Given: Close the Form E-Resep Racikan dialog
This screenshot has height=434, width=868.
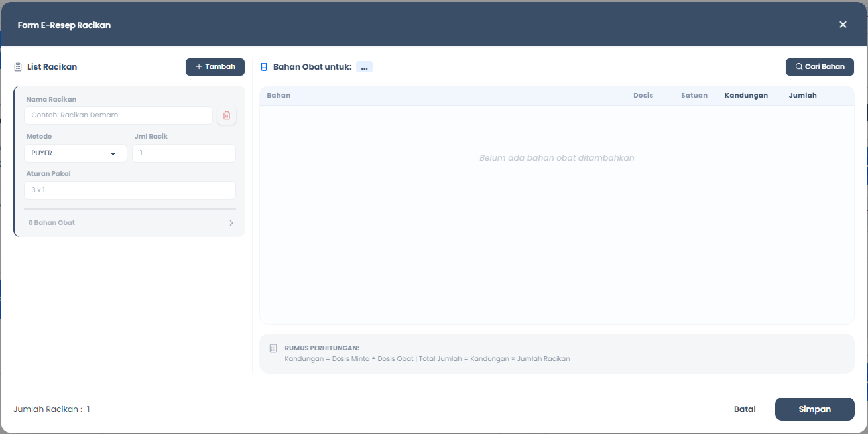Looking at the screenshot, I should (x=843, y=25).
